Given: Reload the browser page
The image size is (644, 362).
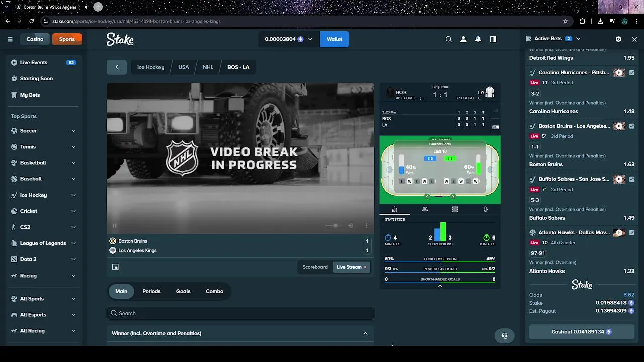Looking at the screenshot, I should tap(31, 21).
